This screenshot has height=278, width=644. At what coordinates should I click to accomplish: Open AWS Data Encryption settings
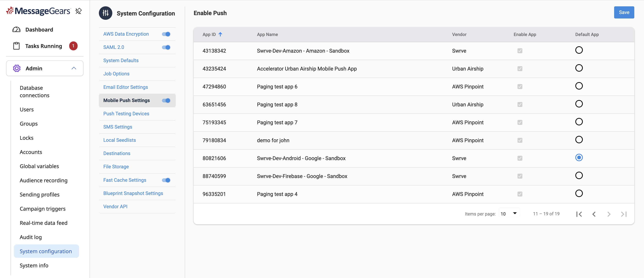126,34
